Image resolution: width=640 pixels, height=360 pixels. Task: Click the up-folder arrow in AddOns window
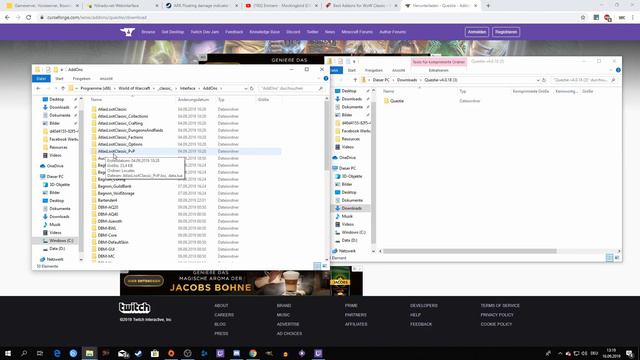click(63, 88)
